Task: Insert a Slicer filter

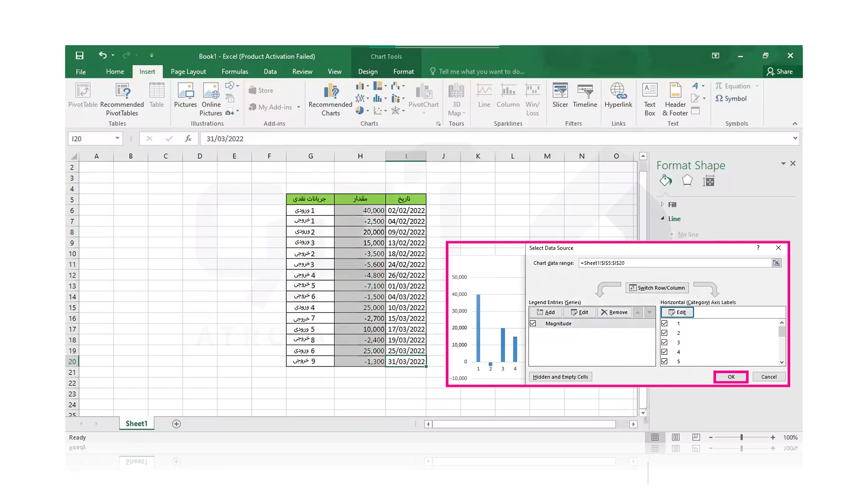Action: click(x=560, y=96)
